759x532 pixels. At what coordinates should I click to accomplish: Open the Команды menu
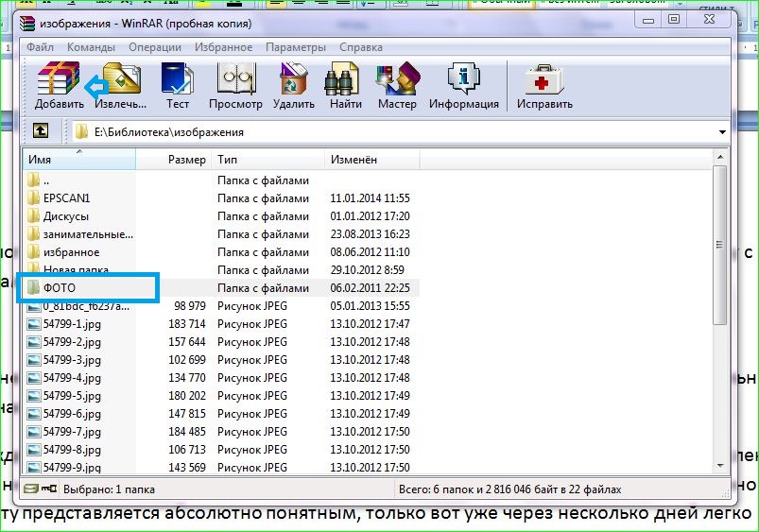91,47
